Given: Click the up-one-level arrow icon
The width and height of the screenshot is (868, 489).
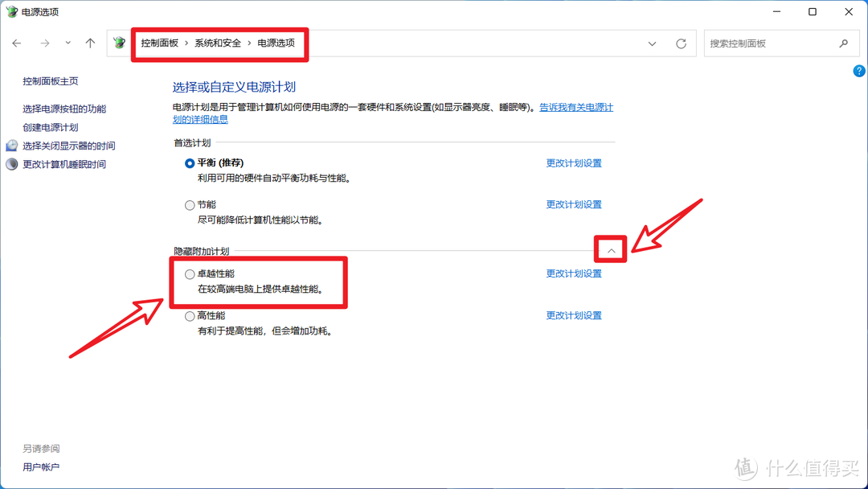Looking at the screenshot, I should (x=89, y=43).
